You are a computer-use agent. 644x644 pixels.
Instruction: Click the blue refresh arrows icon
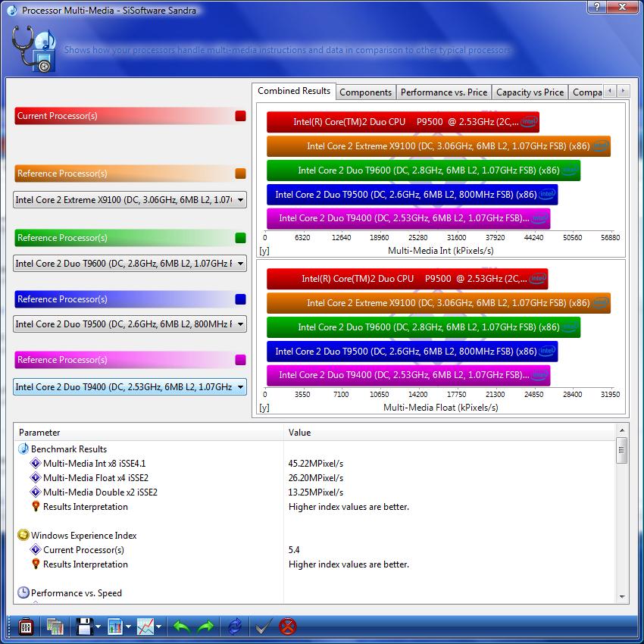coord(235,627)
